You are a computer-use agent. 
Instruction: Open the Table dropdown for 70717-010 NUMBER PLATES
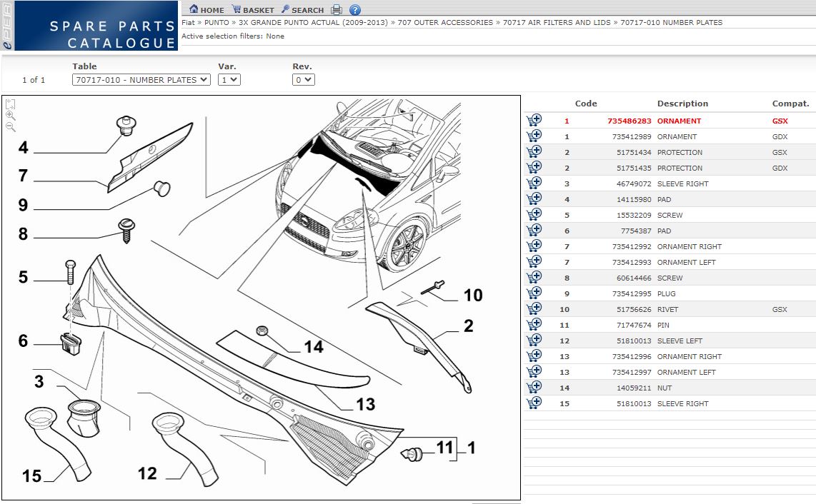(141, 79)
